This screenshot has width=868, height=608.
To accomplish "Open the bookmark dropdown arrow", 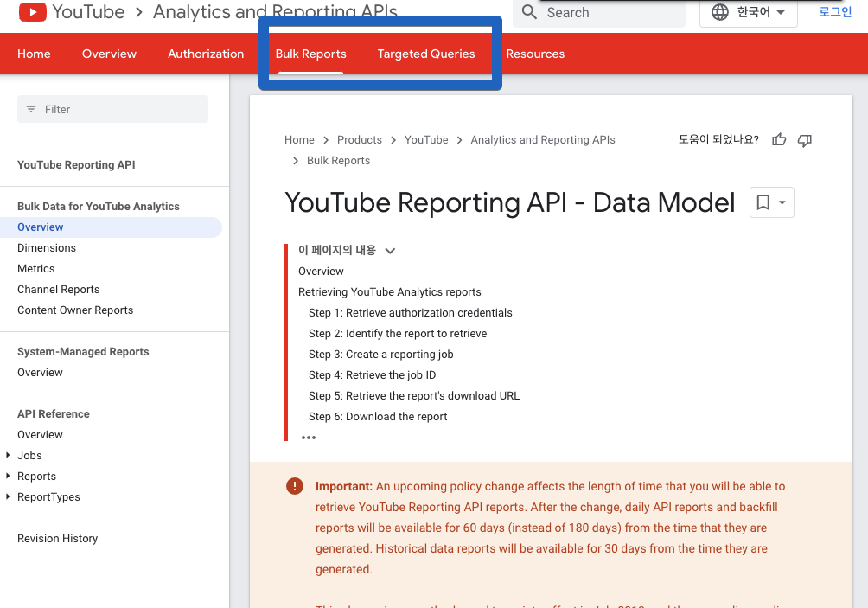I will pos(782,202).
